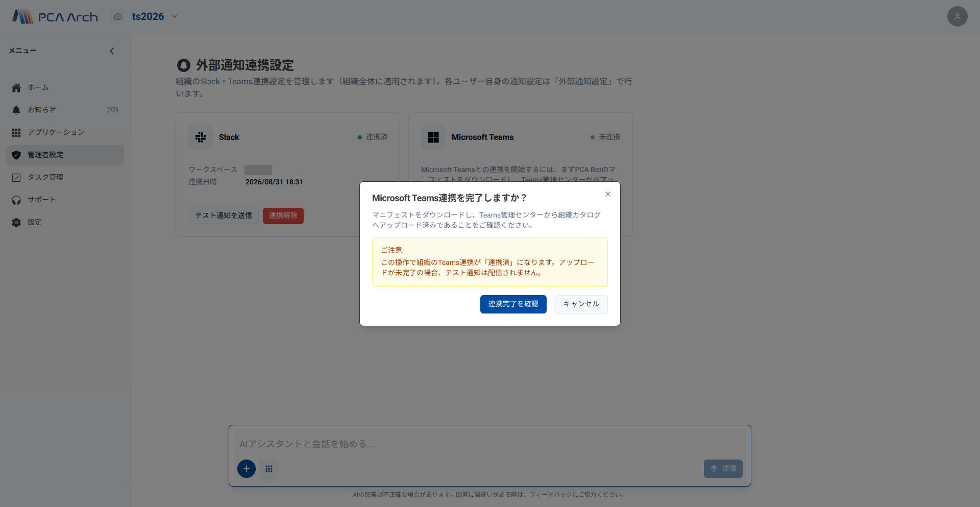Close the Teams dialog with the X

pos(608,194)
